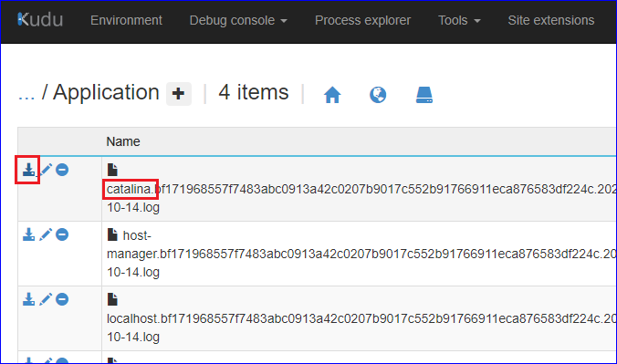Navigate up via the ellipsis breadcrumb
Screen dimensions: 617x364
click(x=26, y=94)
